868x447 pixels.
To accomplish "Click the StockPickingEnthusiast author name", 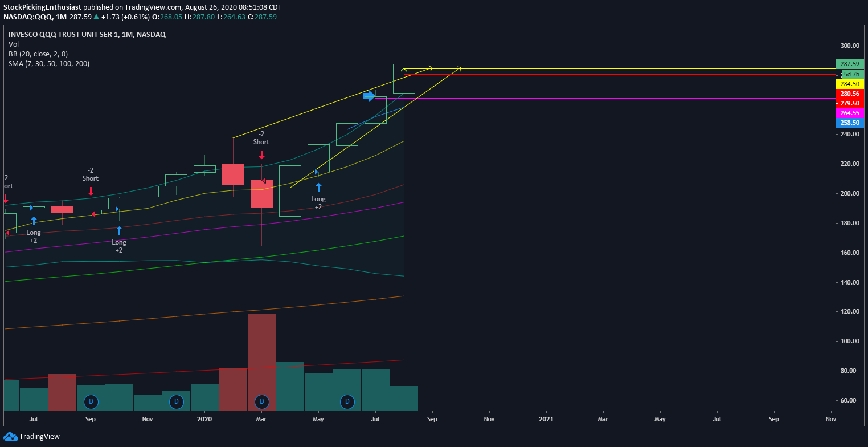I will click(42, 7).
